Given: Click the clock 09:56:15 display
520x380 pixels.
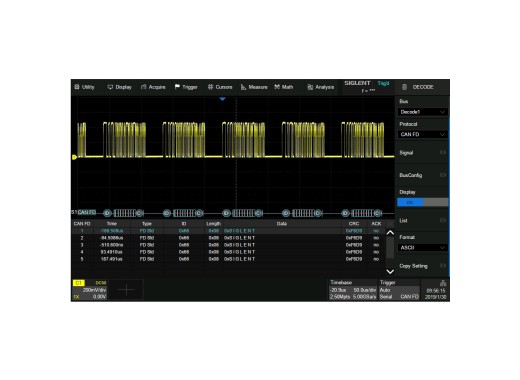Looking at the screenshot, I should (x=436, y=291).
